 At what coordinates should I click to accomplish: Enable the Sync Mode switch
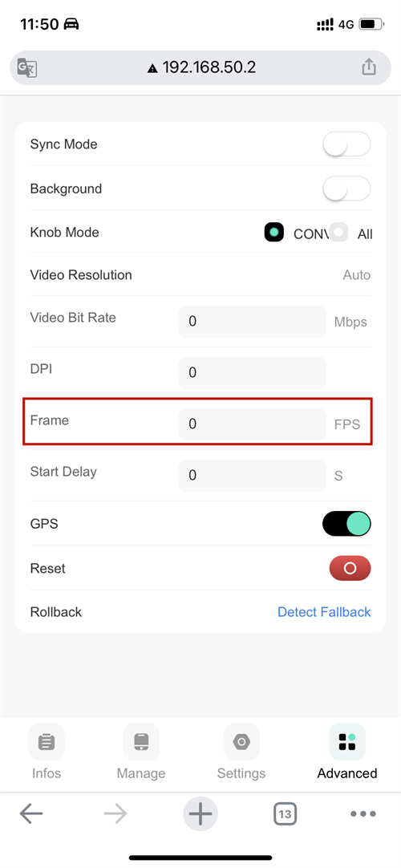346,144
